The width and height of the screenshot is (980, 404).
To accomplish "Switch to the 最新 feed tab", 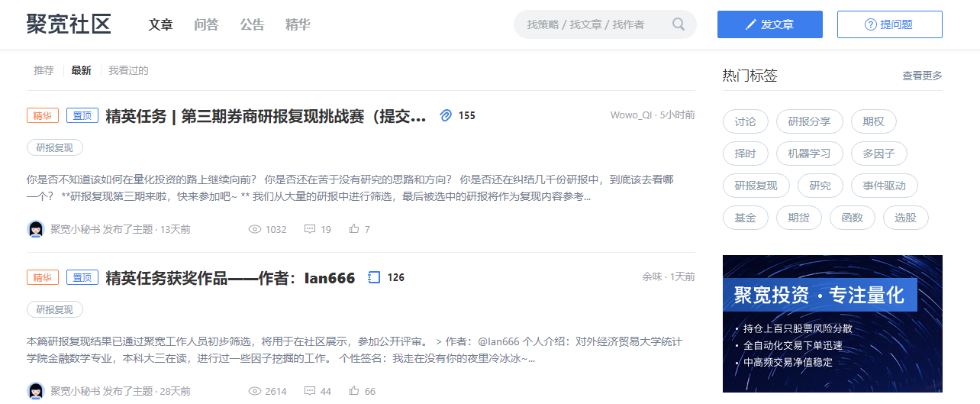I will coord(81,70).
